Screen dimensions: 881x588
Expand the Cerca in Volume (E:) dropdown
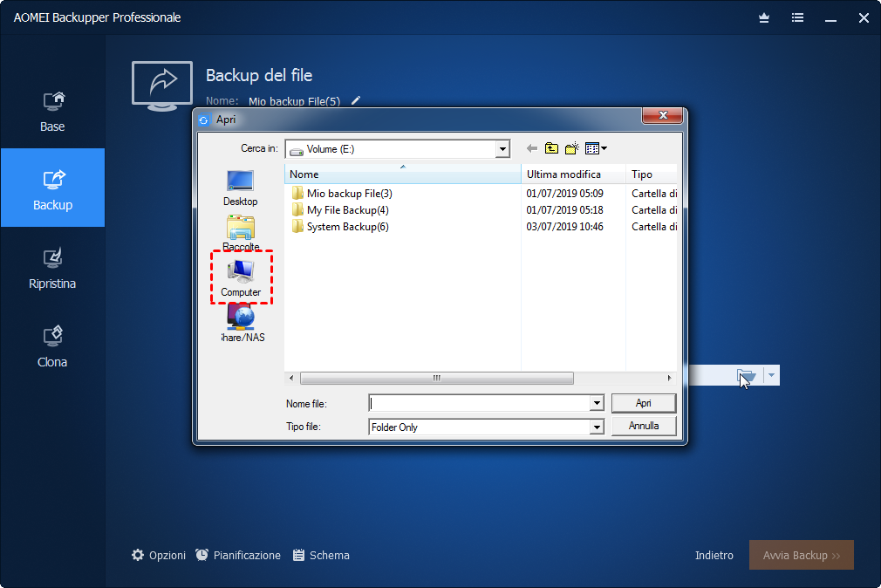(502, 149)
